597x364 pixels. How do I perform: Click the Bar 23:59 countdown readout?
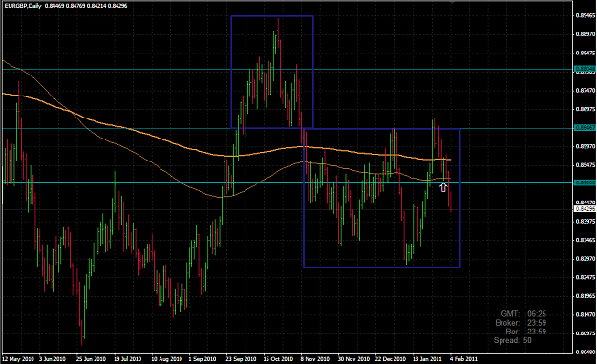coord(526,332)
